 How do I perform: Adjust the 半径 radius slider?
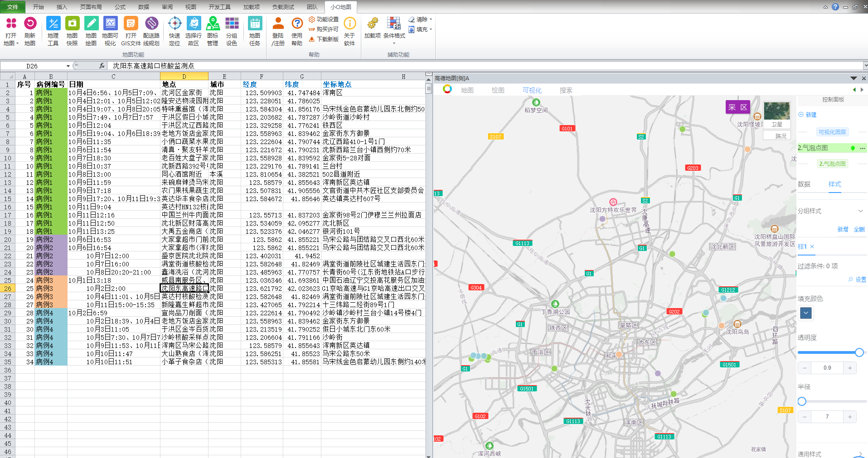click(802, 401)
